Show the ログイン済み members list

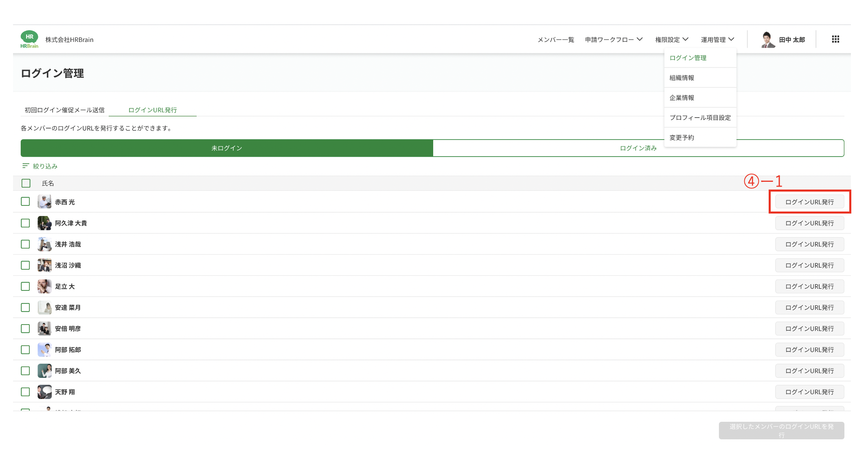click(638, 148)
